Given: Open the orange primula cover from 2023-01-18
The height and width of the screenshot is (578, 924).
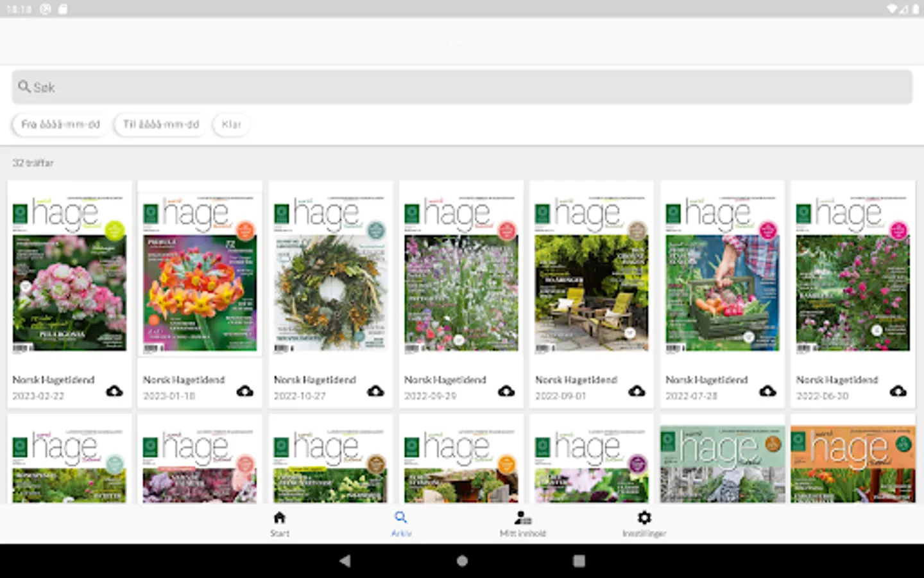Looking at the screenshot, I should coord(200,274).
